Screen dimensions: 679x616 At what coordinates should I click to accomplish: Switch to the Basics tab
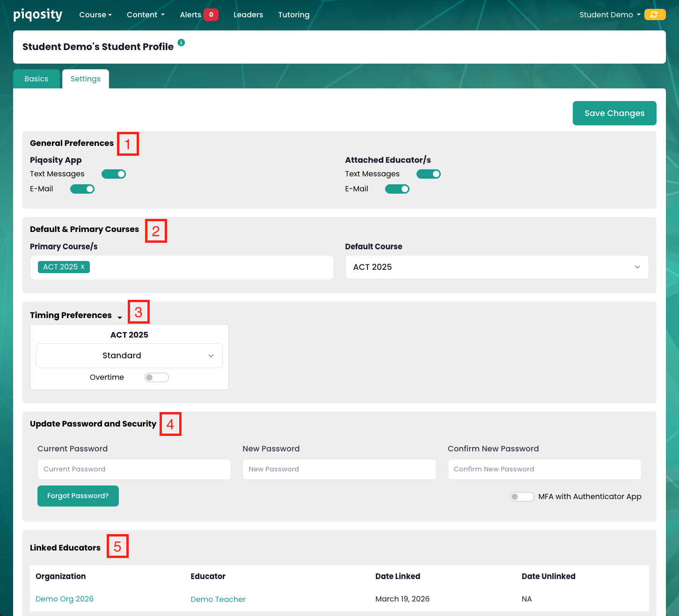pos(37,79)
